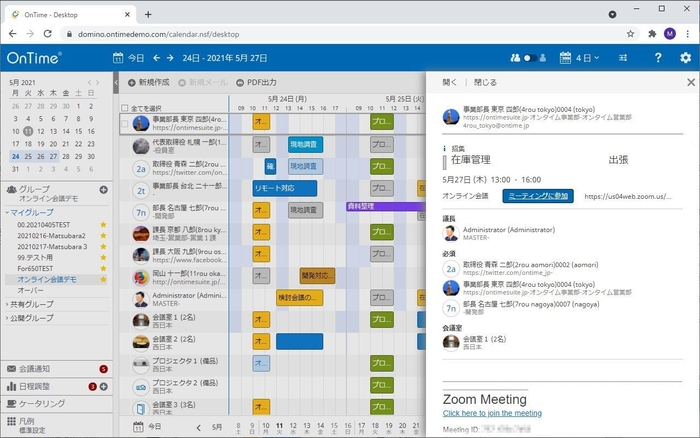Open the 会議通知 sidebar section
Screen dimensions: 700x438
click(x=43, y=369)
